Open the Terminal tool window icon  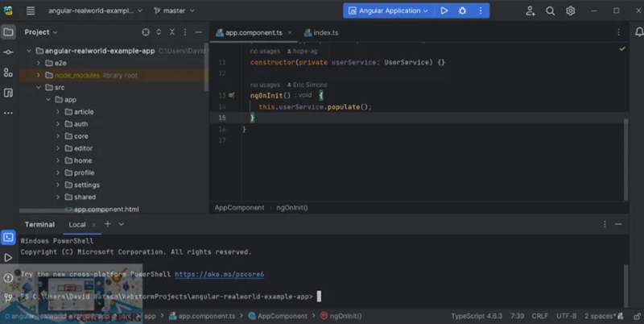[x=8, y=237]
